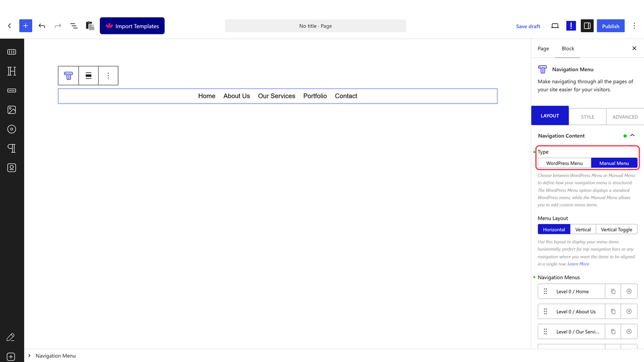
Task: Click Save draft
Action: 528,26
